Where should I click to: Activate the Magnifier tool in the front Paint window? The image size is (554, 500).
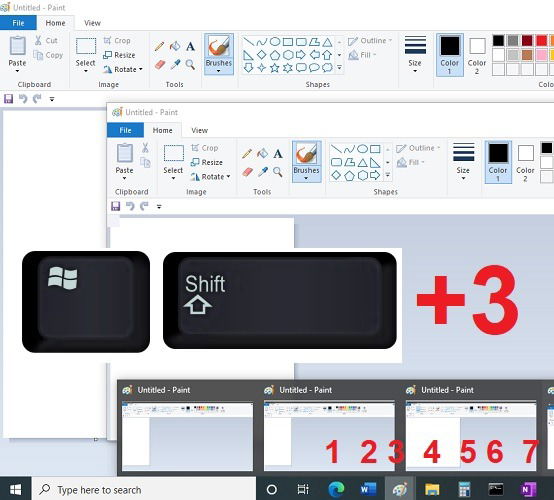pos(278,172)
